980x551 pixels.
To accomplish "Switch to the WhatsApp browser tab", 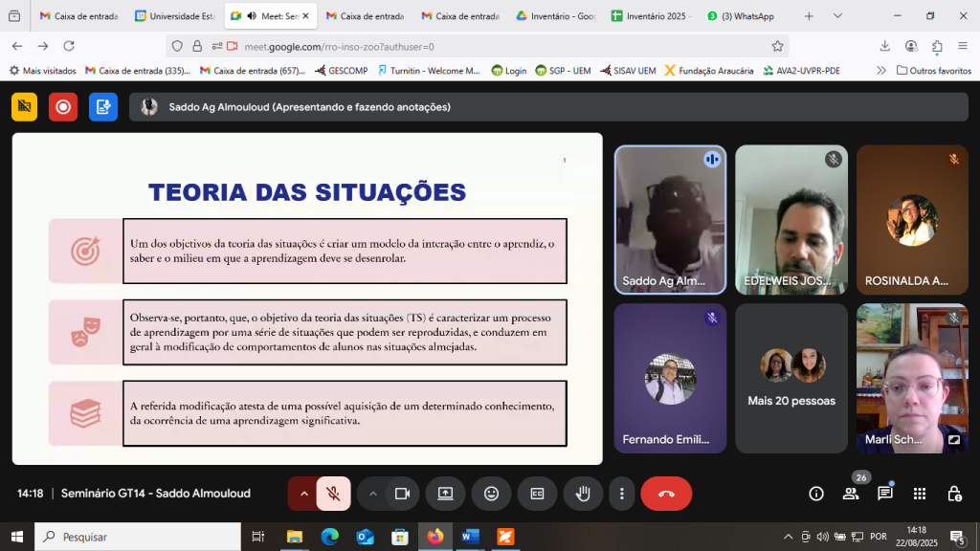I will [x=740, y=16].
